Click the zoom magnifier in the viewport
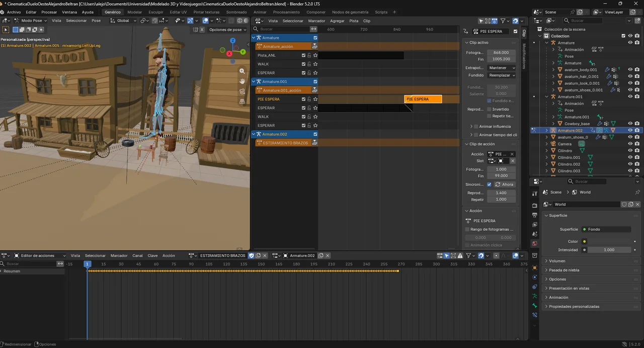The width and height of the screenshot is (644, 348). pos(242,71)
